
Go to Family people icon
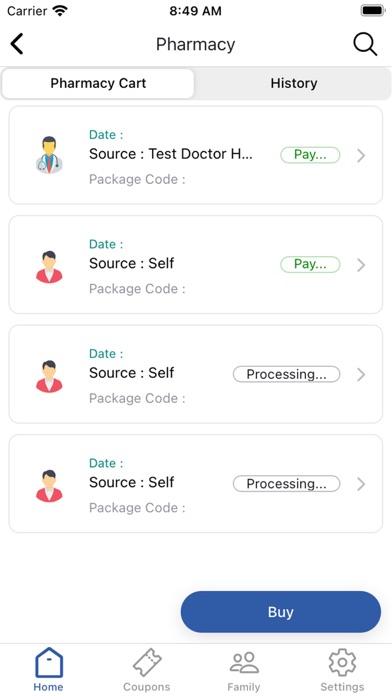coord(244,663)
